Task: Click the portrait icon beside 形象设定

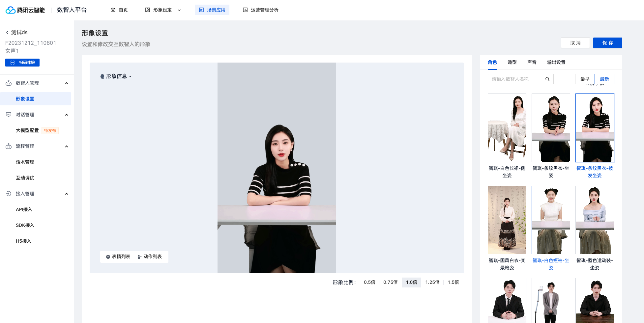Action: 148,10
